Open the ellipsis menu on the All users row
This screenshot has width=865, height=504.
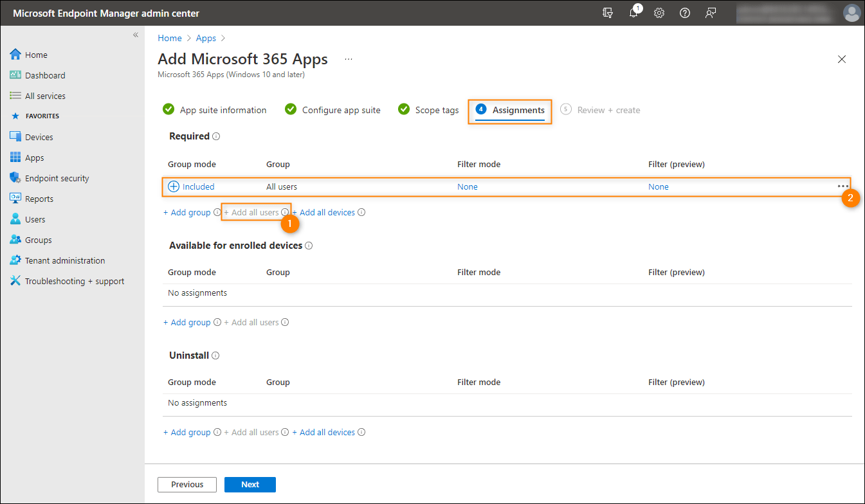click(842, 186)
